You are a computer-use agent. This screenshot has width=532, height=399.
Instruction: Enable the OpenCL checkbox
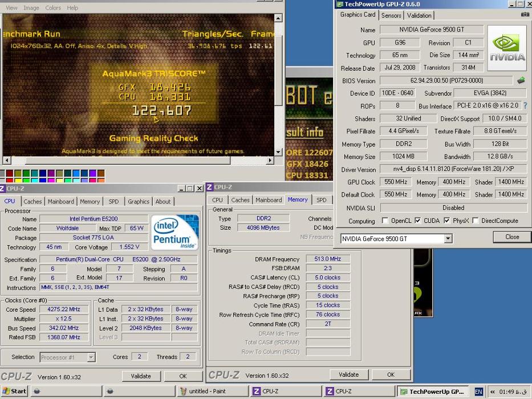coord(385,221)
